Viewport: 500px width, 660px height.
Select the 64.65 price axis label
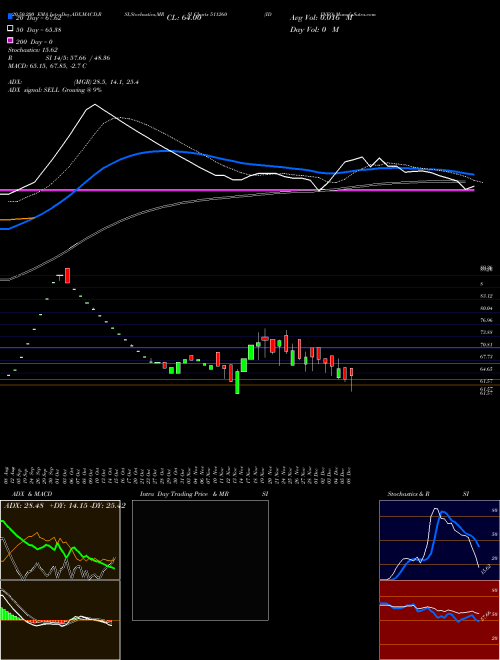pyautogui.click(x=486, y=369)
